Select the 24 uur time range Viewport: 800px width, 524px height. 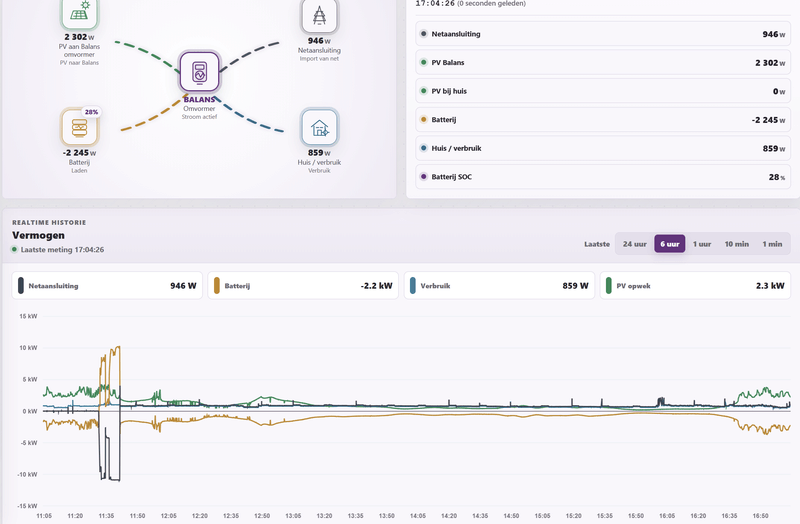(634, 244)
